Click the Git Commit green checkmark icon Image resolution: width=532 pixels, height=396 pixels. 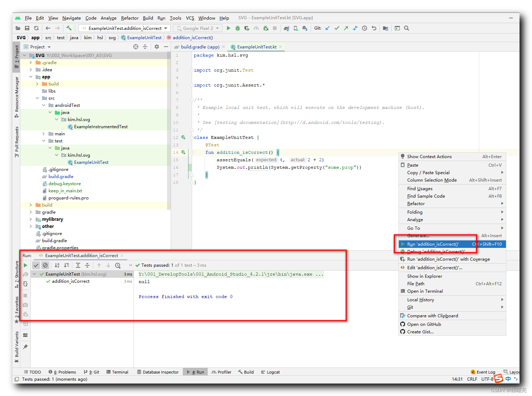(337, 28)
